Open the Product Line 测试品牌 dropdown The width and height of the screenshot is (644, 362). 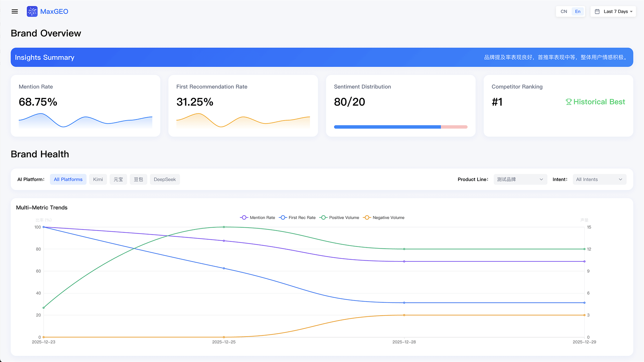[520, 179]
